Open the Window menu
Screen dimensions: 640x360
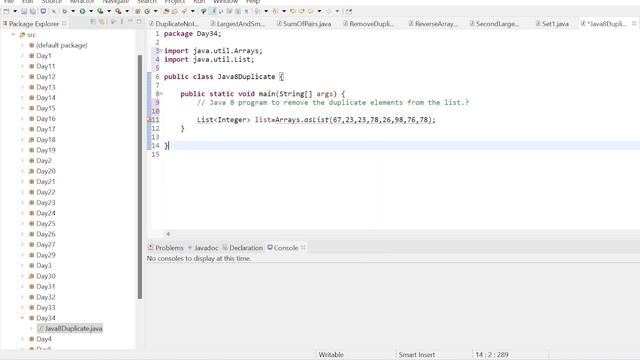[x=226, y=2]
